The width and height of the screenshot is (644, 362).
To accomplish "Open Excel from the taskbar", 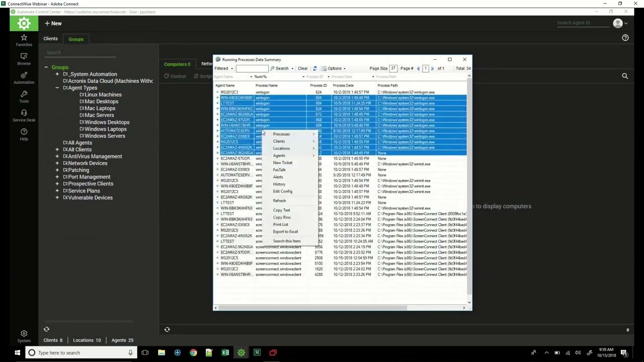I will pos(225,352).
